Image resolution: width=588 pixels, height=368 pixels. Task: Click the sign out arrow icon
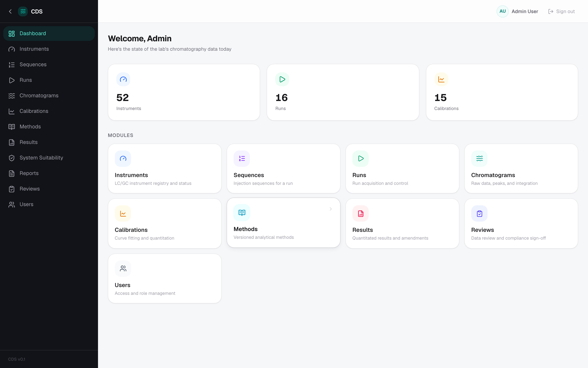pos(551,11)
